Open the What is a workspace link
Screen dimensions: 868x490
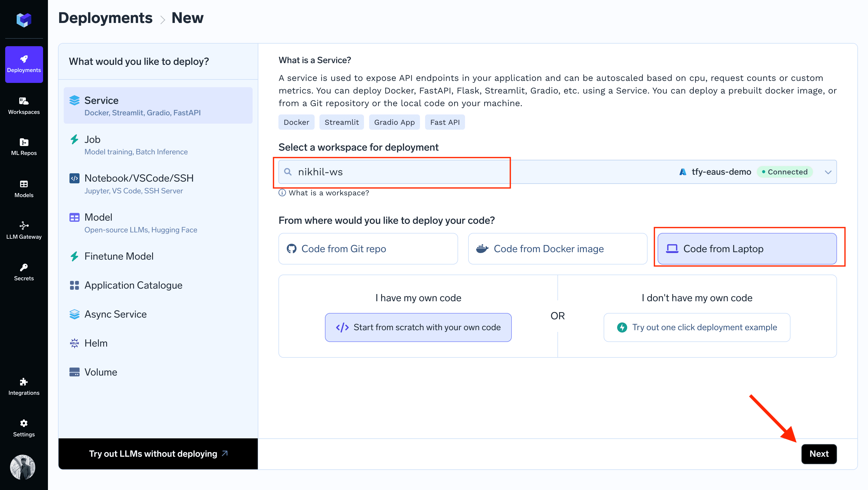click(329, 193)
